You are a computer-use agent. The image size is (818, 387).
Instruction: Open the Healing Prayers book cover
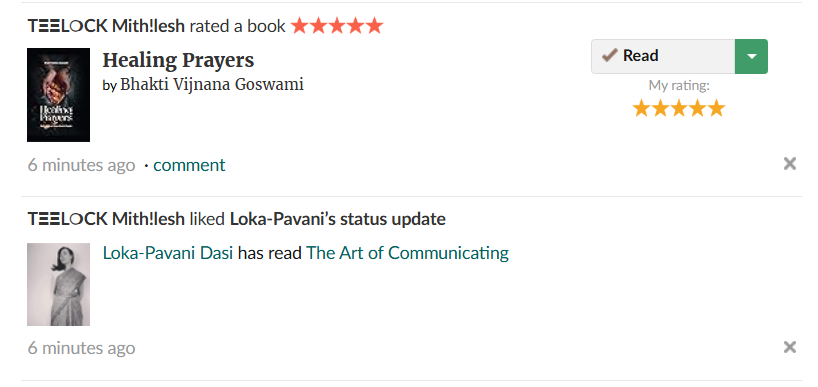[58, 95]
